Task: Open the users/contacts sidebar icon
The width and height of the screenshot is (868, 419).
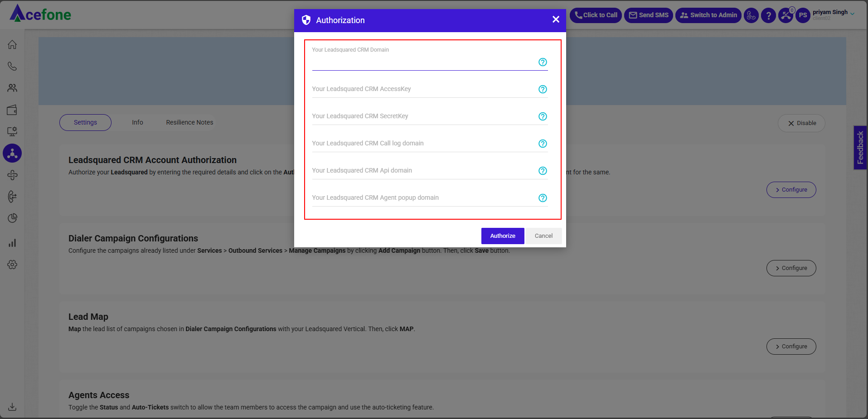Action: pos(12,88)
